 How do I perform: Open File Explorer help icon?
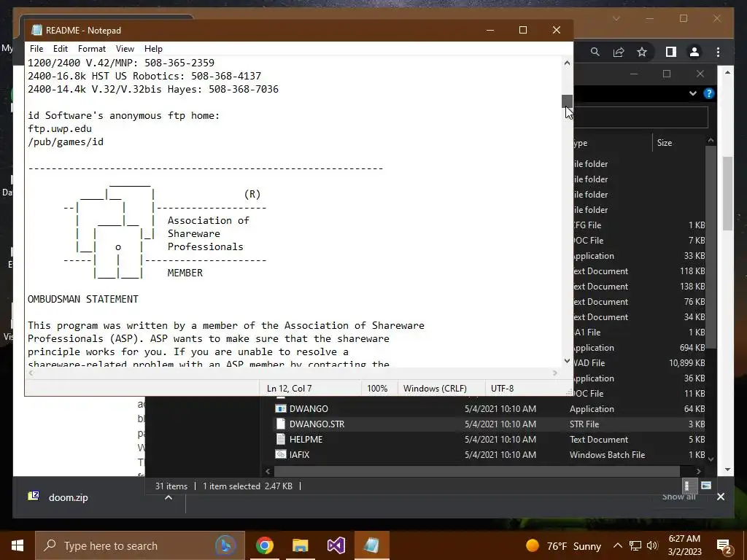tap(709, 93)
